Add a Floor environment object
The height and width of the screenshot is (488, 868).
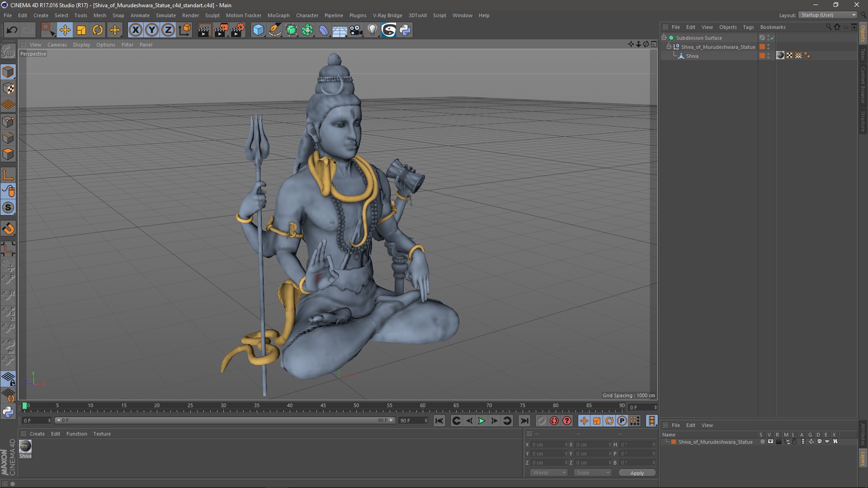340,30
